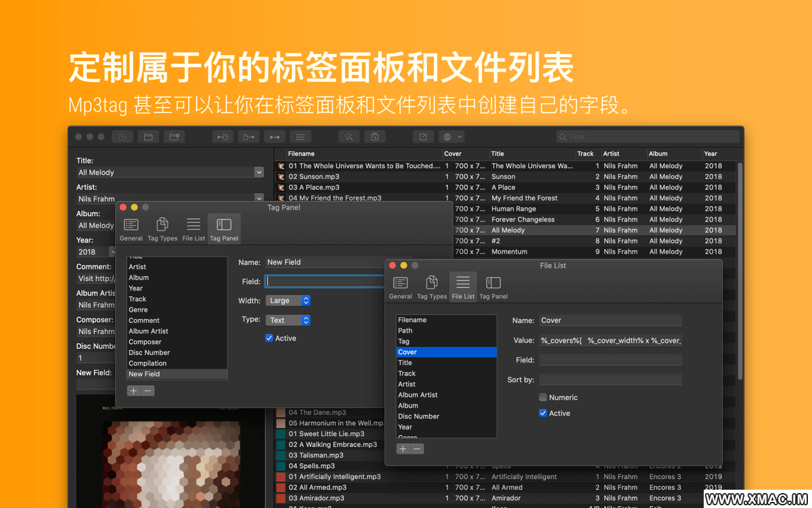Add a field with Tag Panel plus button
Image resolution: width=812 pixels, height=508 pixels.
(133, 391)
